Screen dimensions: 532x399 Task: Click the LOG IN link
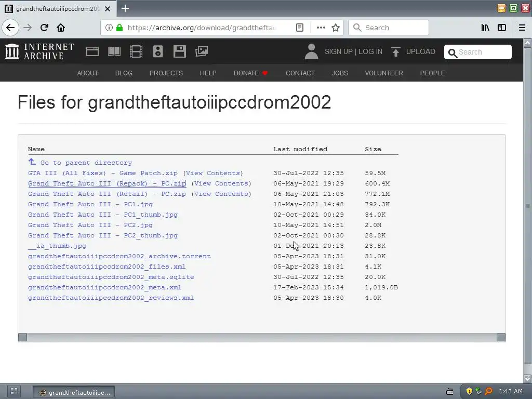click(x=370, y=51)
